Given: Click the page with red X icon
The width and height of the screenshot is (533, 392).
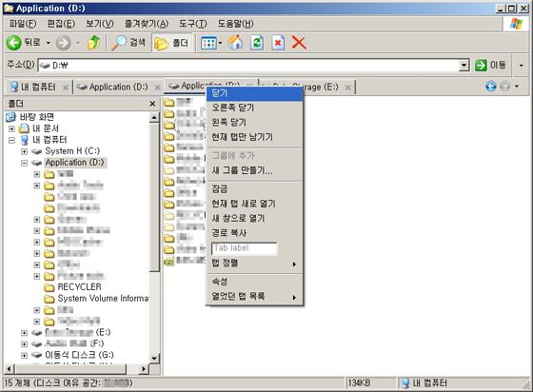Looking at the screenshot, I should click(278, 43).
